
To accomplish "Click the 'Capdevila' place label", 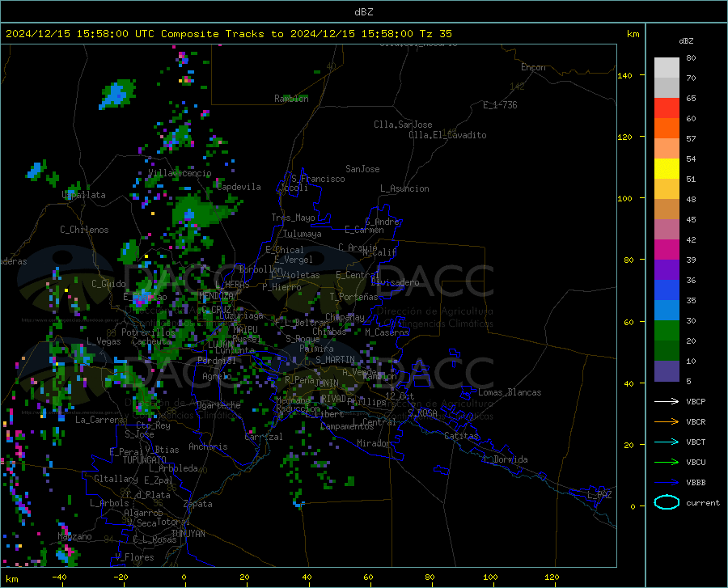I will click(x=239, y=187).
